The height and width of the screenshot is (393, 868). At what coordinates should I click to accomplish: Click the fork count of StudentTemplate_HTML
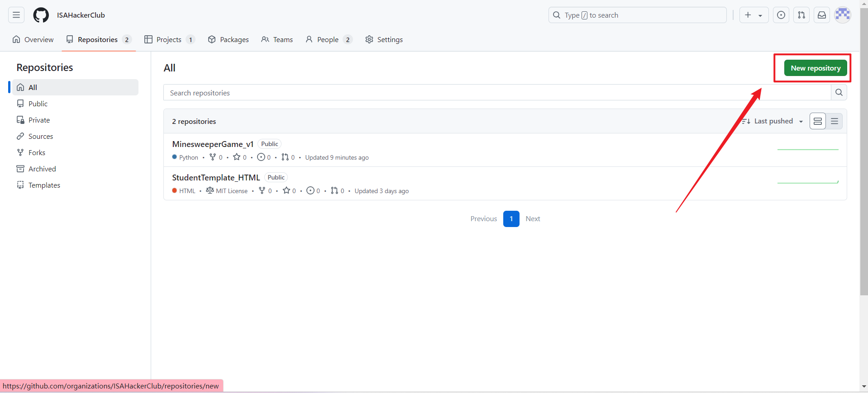pos(265,191)
